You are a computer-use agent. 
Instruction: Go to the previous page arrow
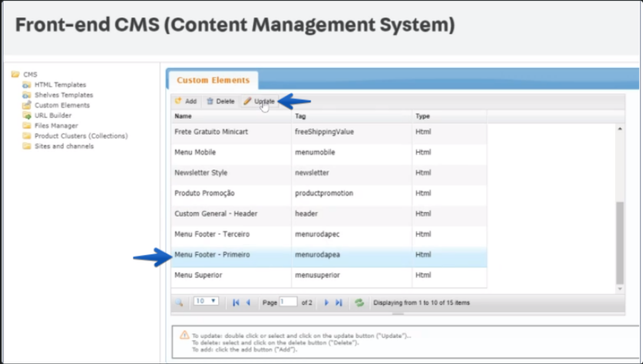point(248,302)
